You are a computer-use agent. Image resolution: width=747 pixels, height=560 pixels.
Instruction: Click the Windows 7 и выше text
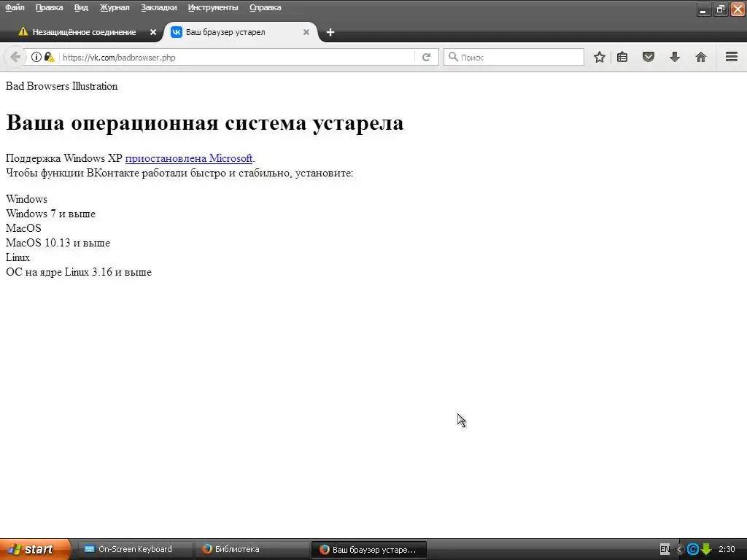click(x=50, y=214)
